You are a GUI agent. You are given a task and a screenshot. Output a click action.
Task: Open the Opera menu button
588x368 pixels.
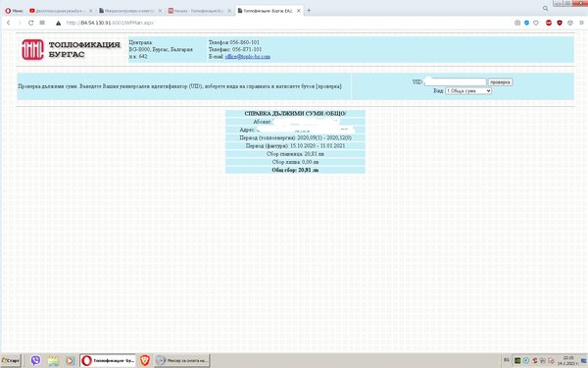pos(14,11)
